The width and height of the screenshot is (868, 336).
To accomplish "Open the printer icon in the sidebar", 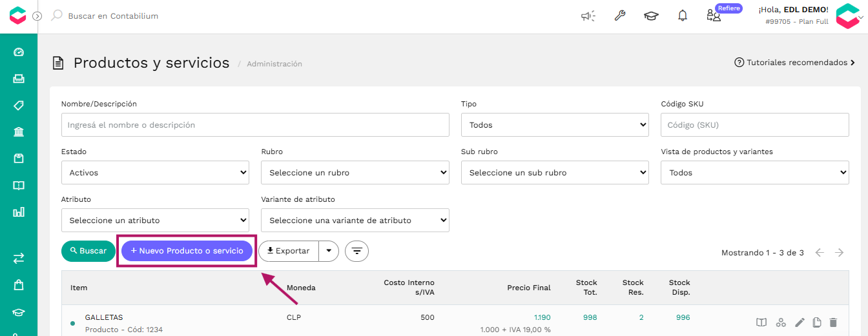I will (x=19, y=79).
